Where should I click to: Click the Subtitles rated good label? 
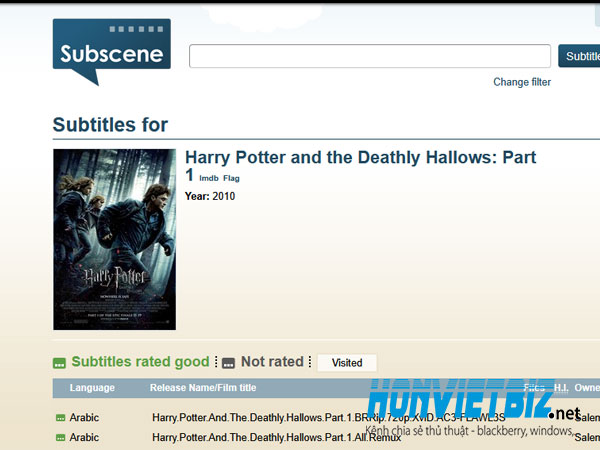tap(140, 362)
